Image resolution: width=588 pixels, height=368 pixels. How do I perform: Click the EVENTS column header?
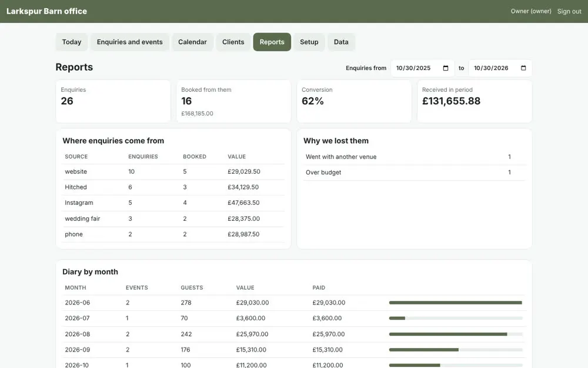(137, 288)
